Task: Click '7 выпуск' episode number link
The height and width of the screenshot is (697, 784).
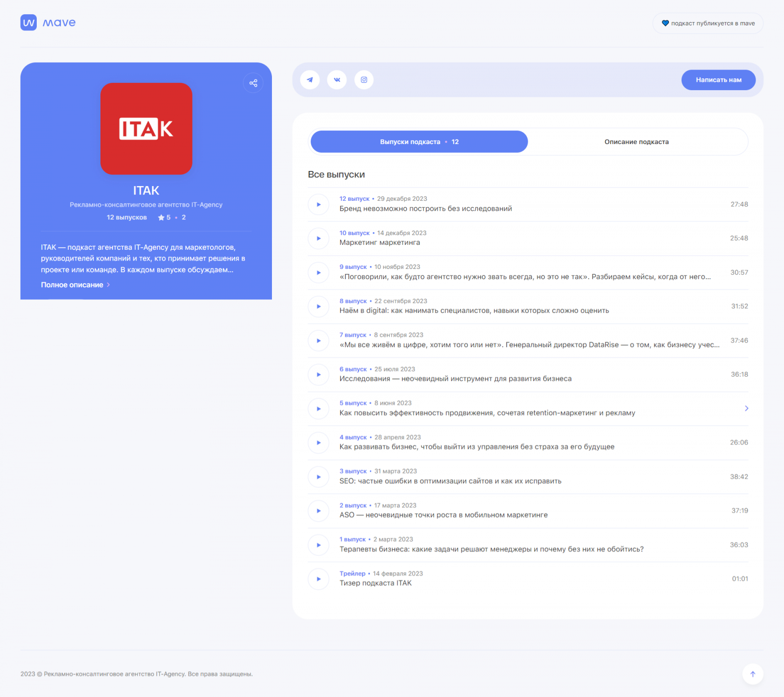Action: [x=353, y=335]
